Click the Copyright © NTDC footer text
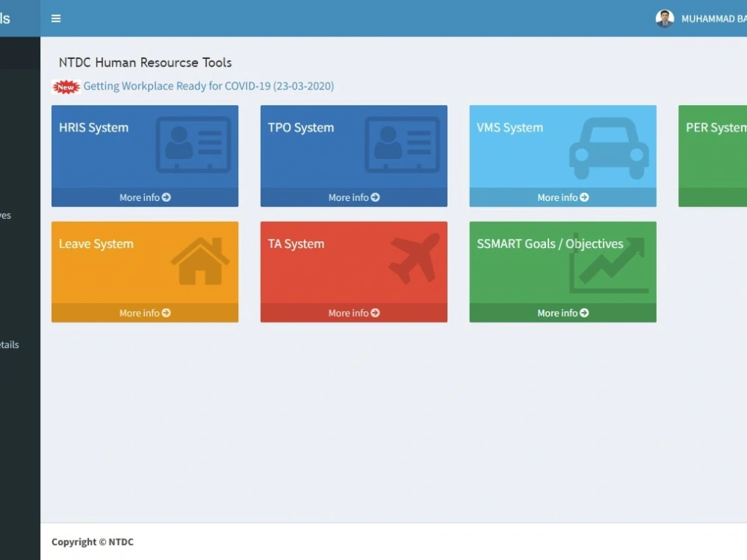 coord(93,542)
